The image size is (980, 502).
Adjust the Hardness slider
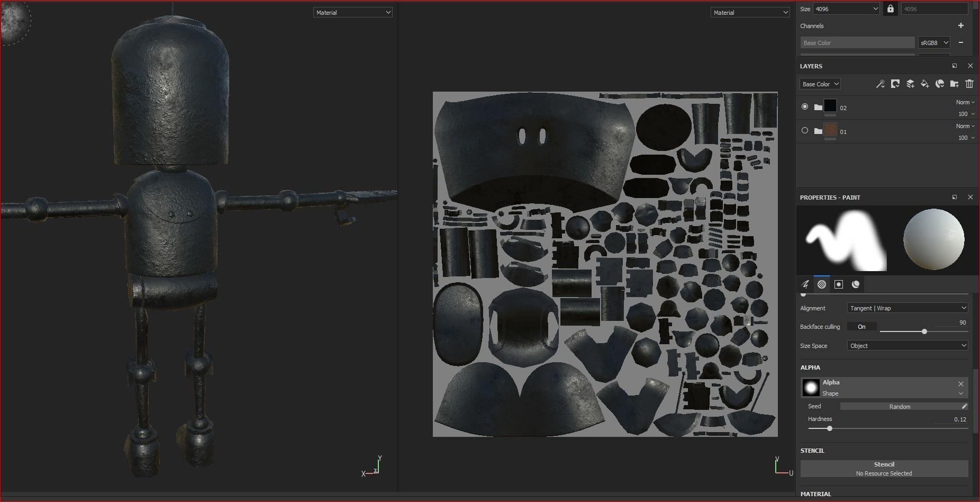(x=888, y=428)
